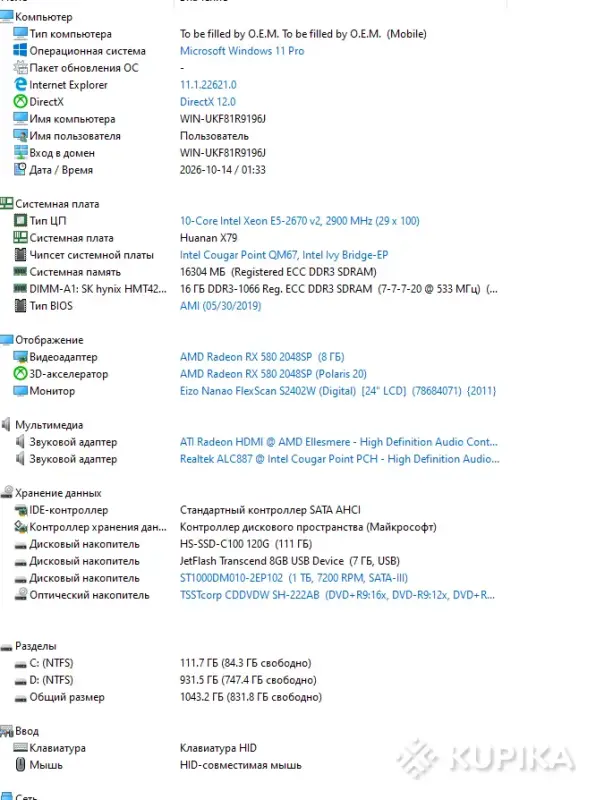
Task: Select the 1043.2 ГБ total size value
Action: tap(251, 697)
